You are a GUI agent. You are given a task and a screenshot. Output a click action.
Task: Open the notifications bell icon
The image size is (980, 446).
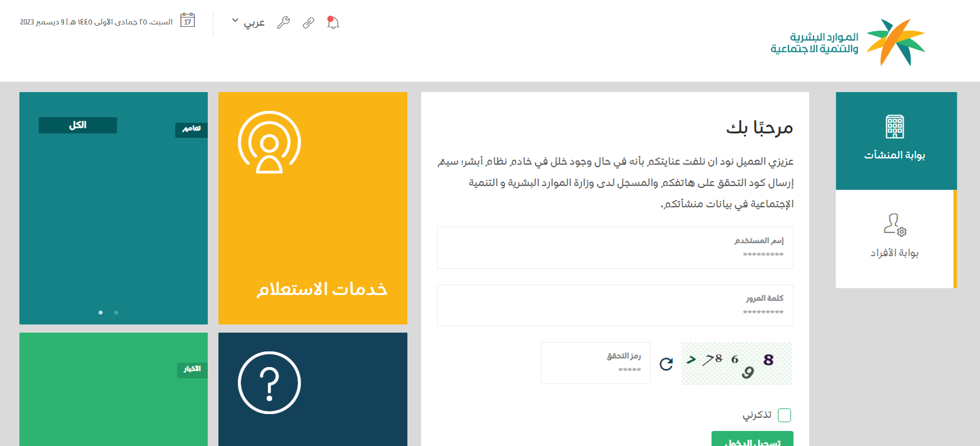333,23
